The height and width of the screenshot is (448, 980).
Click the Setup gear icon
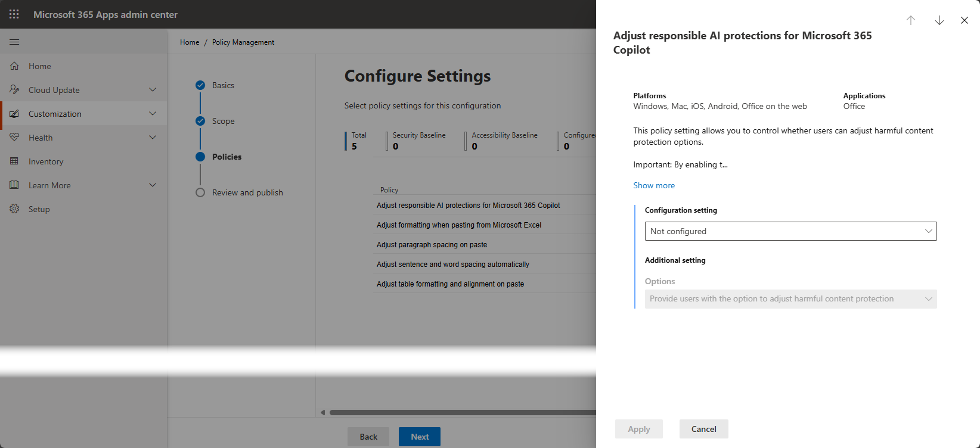coord(14,209)
